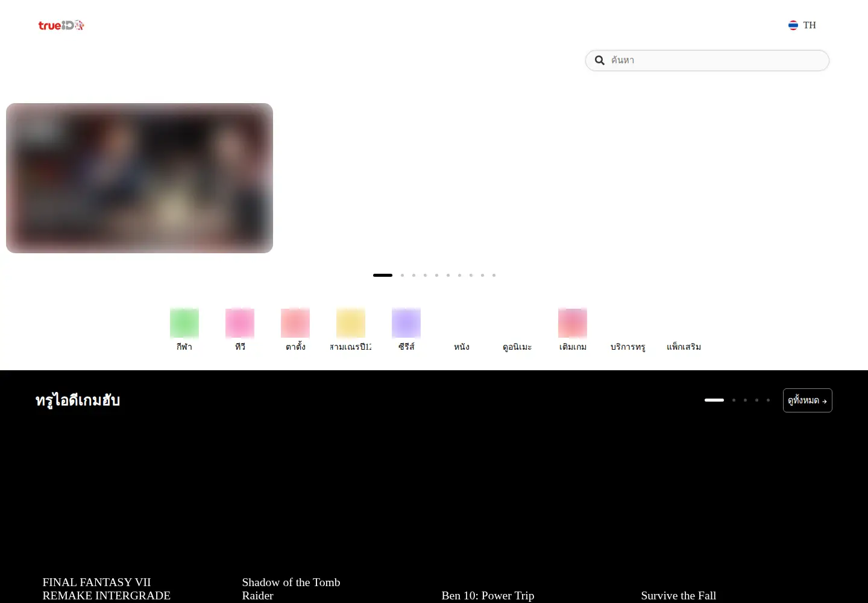Jump to the last game hub carousel dot

click(768, 400)
